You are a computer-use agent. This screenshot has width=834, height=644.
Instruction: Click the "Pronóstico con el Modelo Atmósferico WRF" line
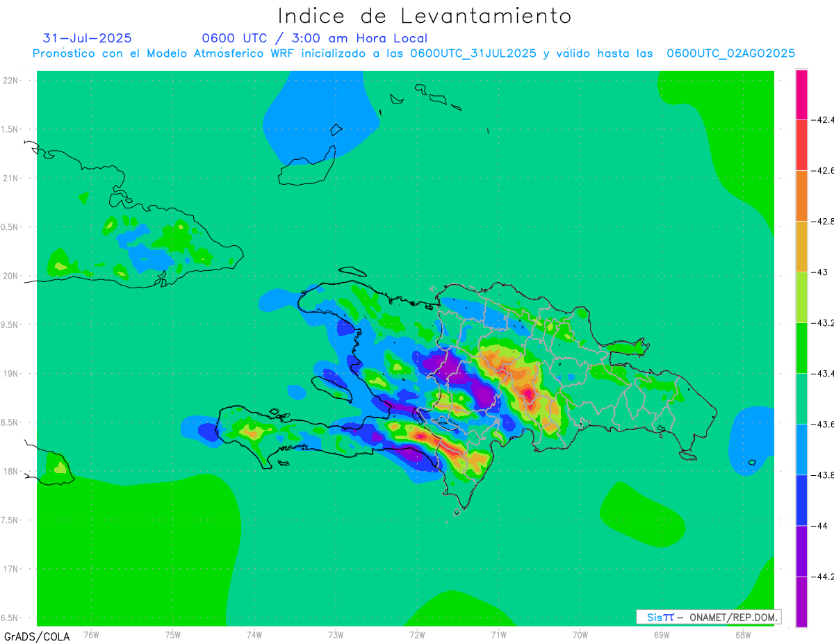[414, 53]
